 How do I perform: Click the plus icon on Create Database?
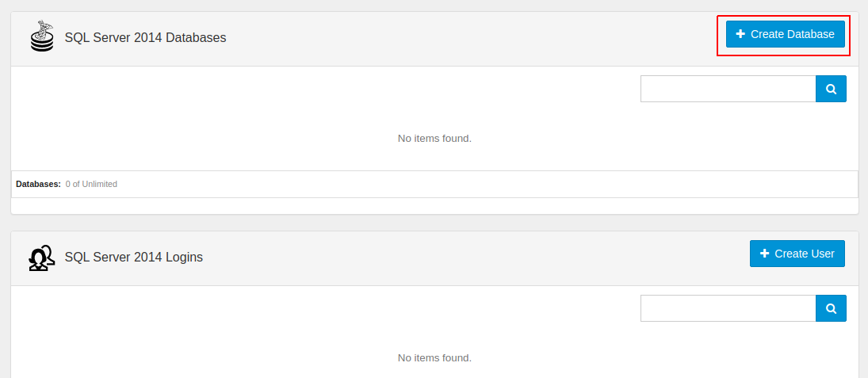coord(740,34)
